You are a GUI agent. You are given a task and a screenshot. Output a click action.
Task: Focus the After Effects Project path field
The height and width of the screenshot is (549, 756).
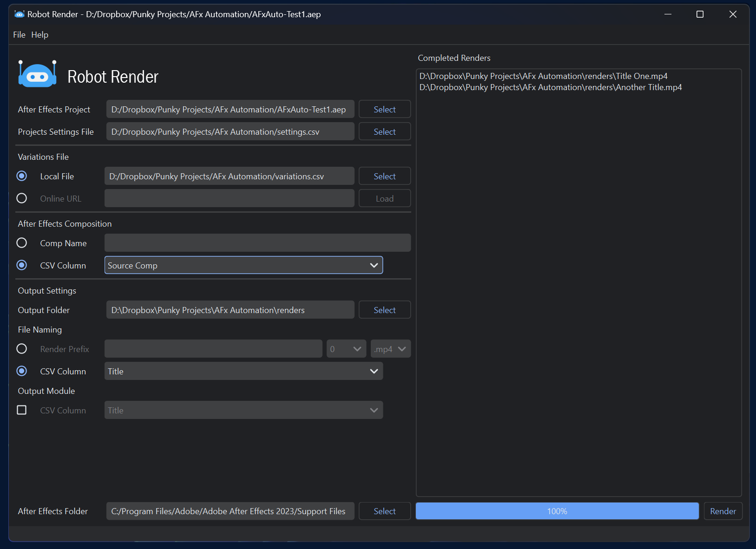coord(230,109)
